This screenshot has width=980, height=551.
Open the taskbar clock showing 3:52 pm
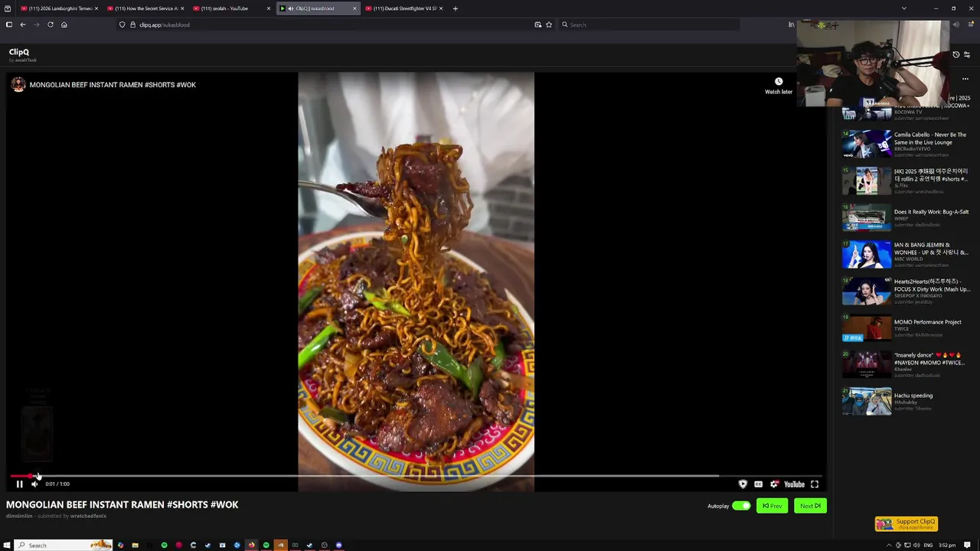click(947, 545)
